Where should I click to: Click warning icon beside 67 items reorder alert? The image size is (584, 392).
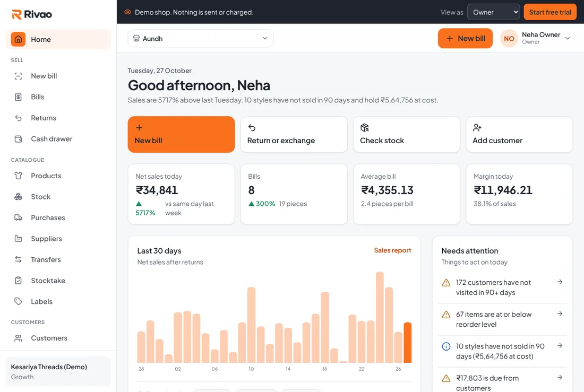click(446, 315)
